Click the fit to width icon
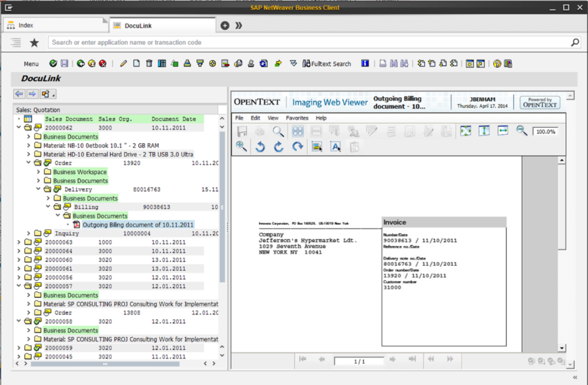Screen dimensions: 588x385 [x=503, y=131]
